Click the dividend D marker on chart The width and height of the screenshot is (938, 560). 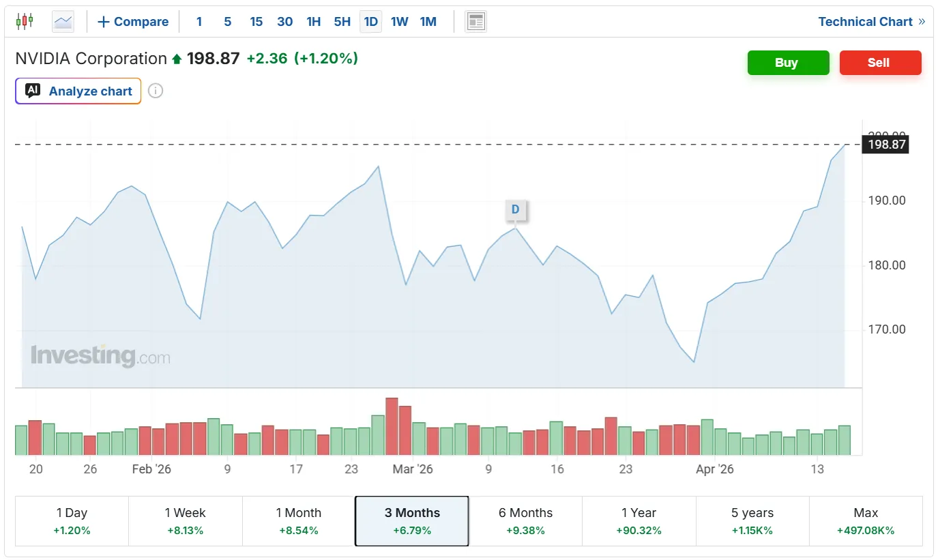point(515,209)
